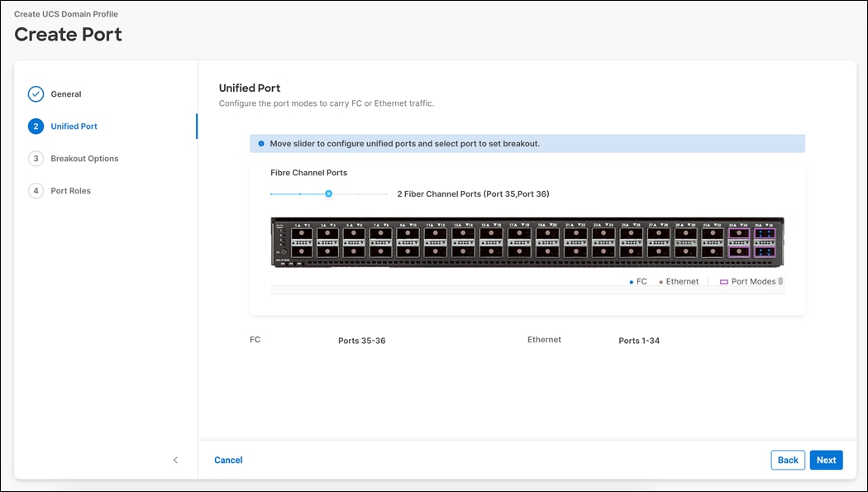Select port 36 on the switch diagram
Image resolution: width=868 pixels, height=492 pixels.
[765, 251]
